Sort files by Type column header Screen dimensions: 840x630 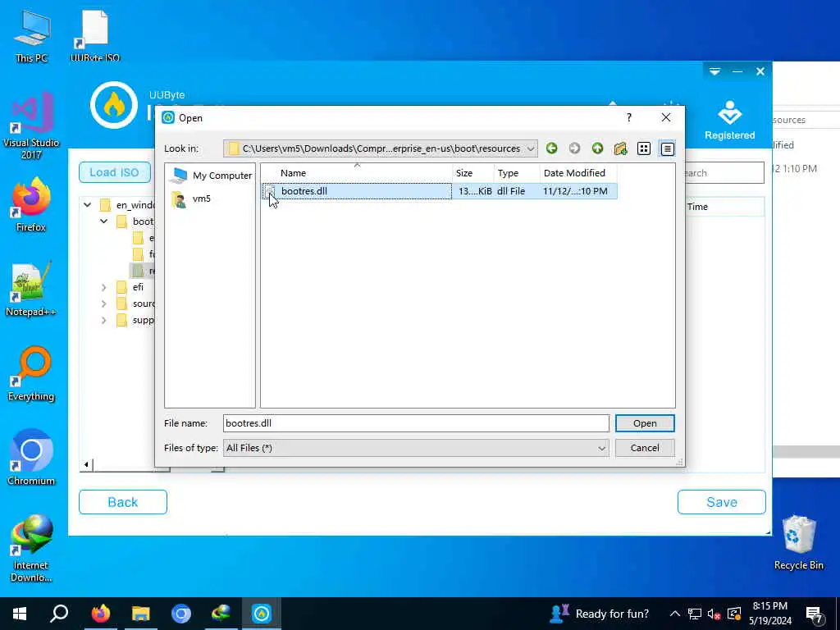517,173
